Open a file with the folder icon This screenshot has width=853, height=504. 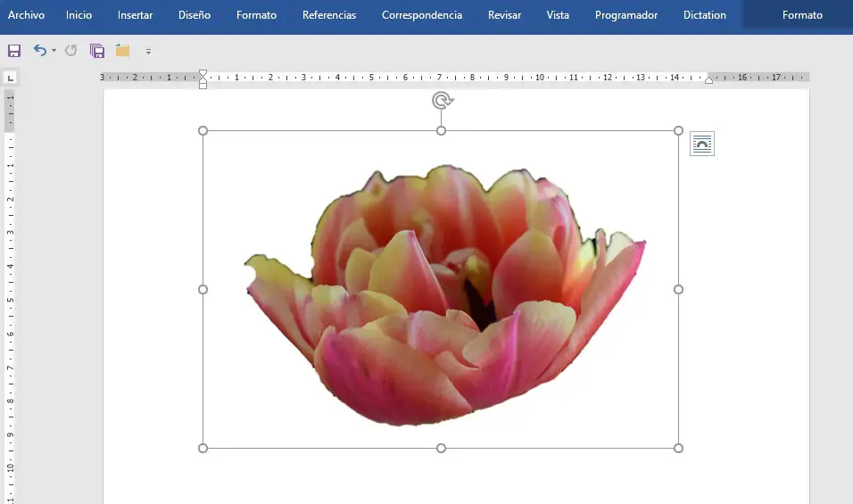pyautogui.click(x=122, y=51)
